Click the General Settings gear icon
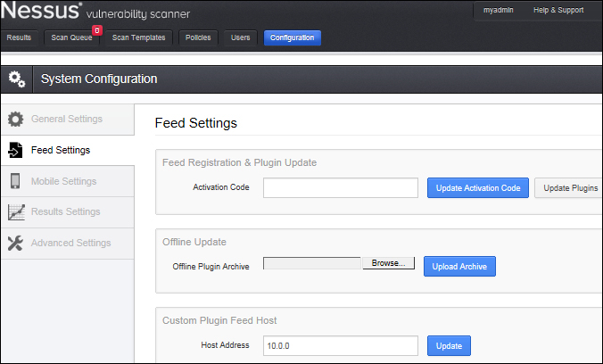 pos(15,119)
